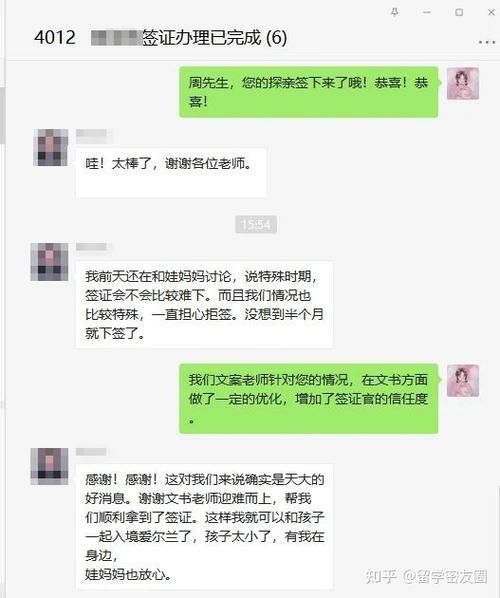The height and width of the screenshot is (598, 500).
Task: Maximize the chat window
Action: tap(459, 12)
